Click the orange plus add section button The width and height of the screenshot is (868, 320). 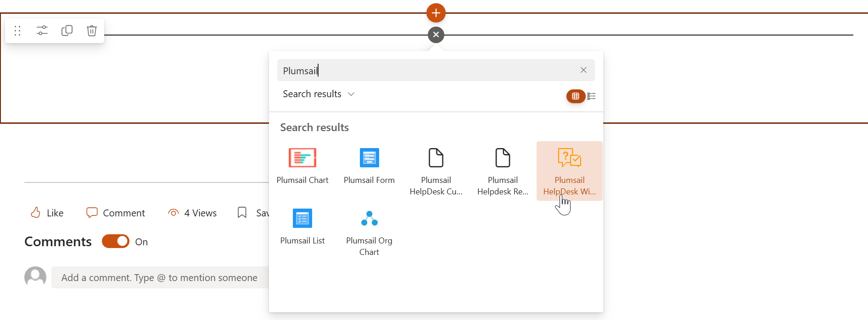click(x=436, y=13)
